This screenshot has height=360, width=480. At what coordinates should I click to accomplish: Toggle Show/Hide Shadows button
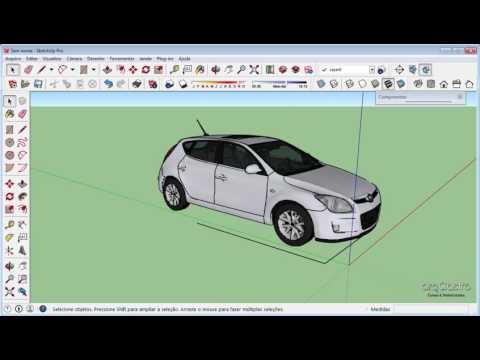pyautogui.click(x=182, y=84)
